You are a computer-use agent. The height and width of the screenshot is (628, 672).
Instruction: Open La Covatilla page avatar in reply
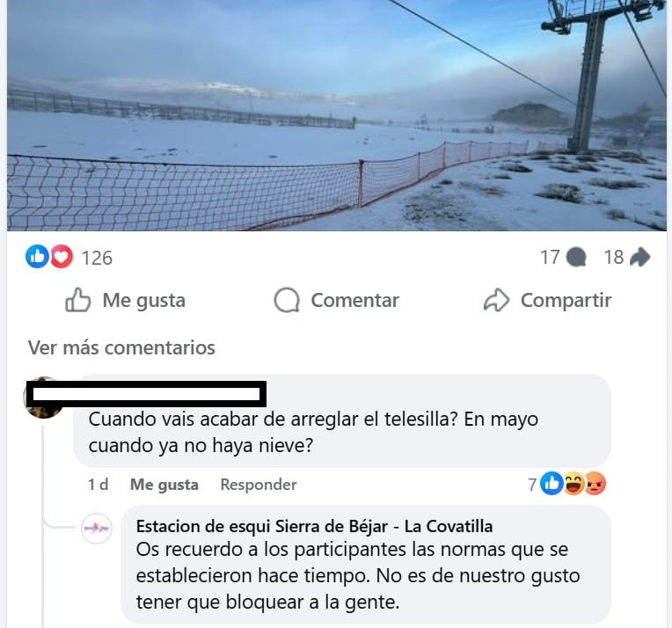(x=97, y=528)
